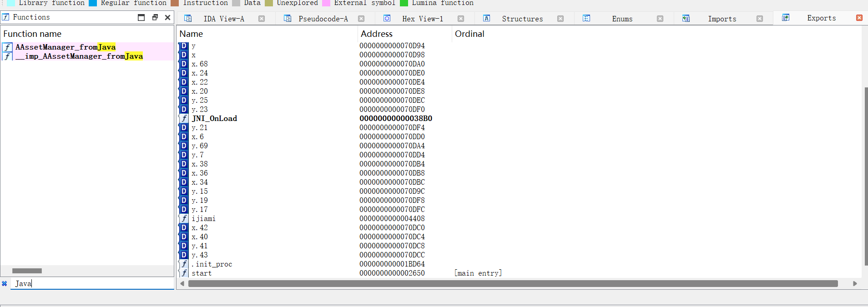Click the Exports horizontal scrollbar right arrow
The image size is (868, 307).
click(855, 283)
